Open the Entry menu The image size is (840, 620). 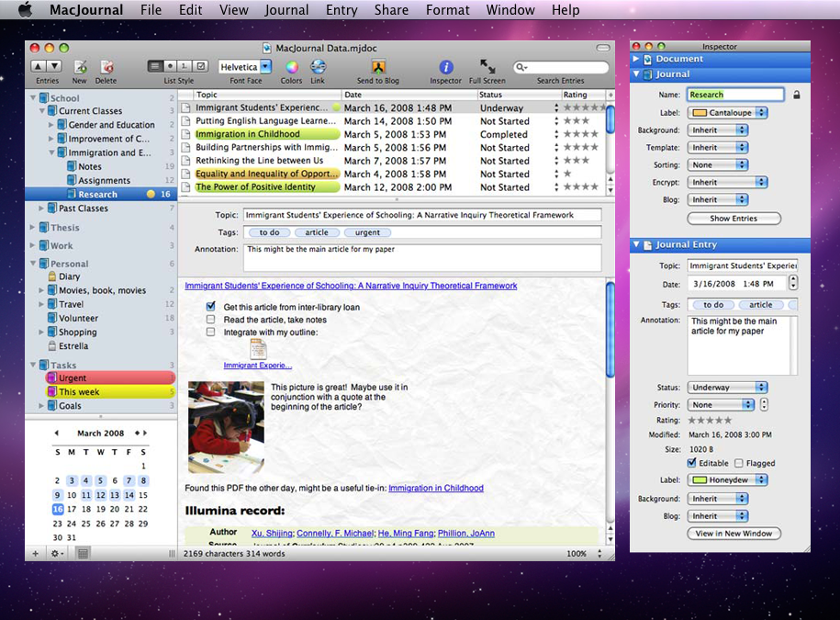coord(342,10)
